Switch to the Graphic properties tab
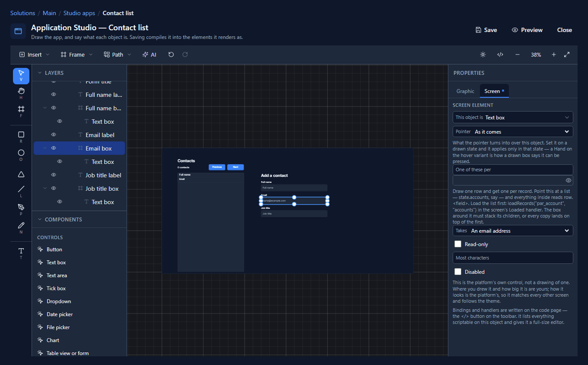 pos(465,91)
